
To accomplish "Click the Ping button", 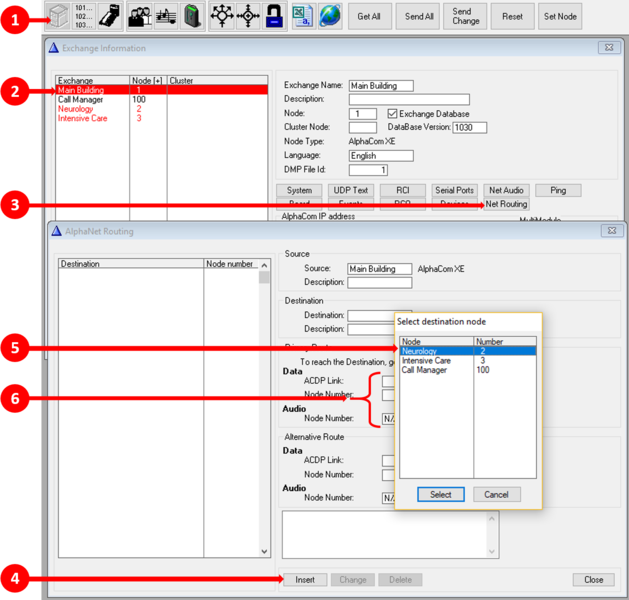I will coord(558,190).
